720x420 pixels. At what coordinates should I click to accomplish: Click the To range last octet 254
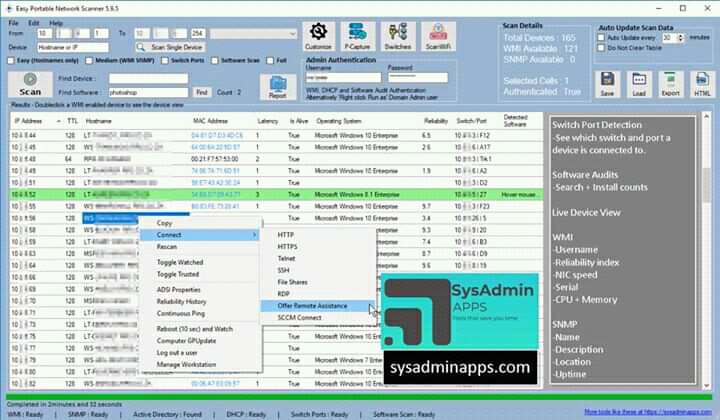(197, 34)
